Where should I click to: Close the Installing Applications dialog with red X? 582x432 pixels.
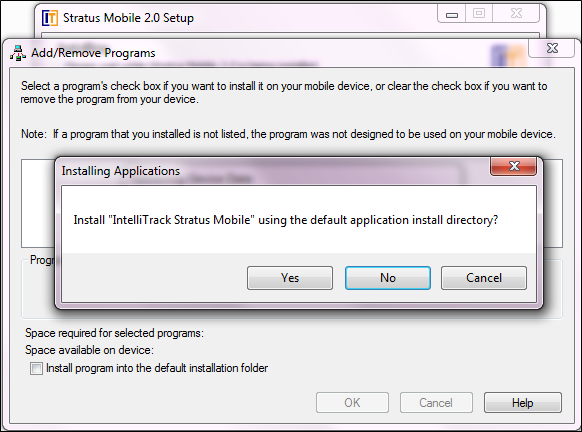click(514, 166)
